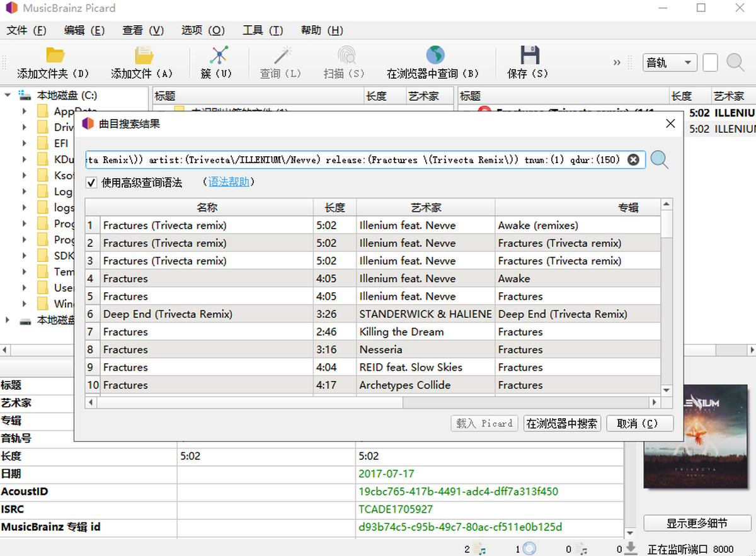The width and height of the screenshot is (756, 556).
Task: Open the 语法帮助 link
Action: tap(229, 183)
